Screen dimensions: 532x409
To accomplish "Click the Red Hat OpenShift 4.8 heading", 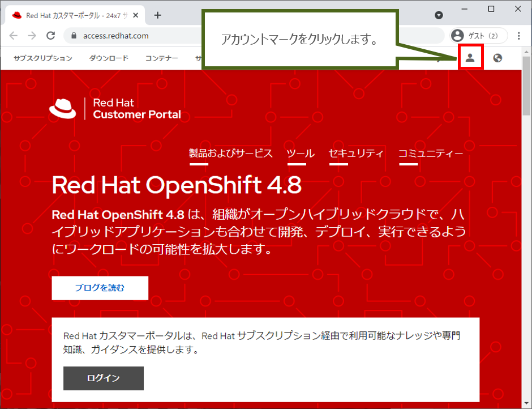I will 177,185.
